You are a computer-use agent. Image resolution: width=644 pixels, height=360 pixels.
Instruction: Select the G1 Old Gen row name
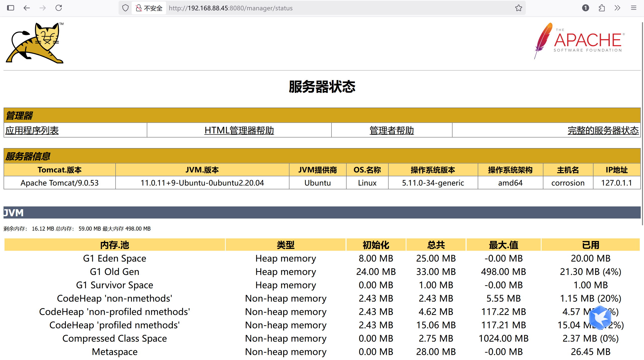115,272
